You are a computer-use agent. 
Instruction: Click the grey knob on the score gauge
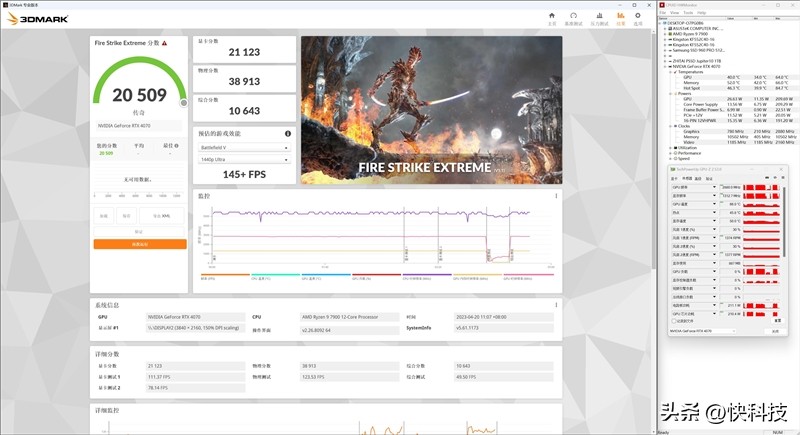(x=184, y=103)
